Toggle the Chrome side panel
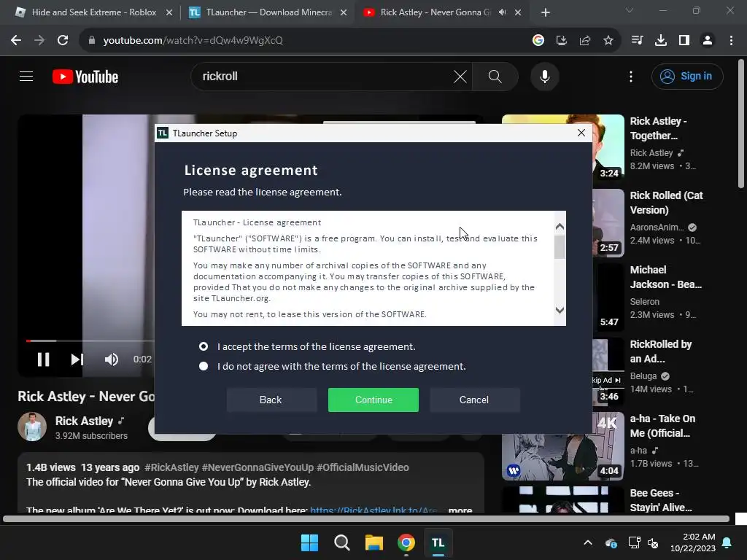 click(x=684, y=41)
